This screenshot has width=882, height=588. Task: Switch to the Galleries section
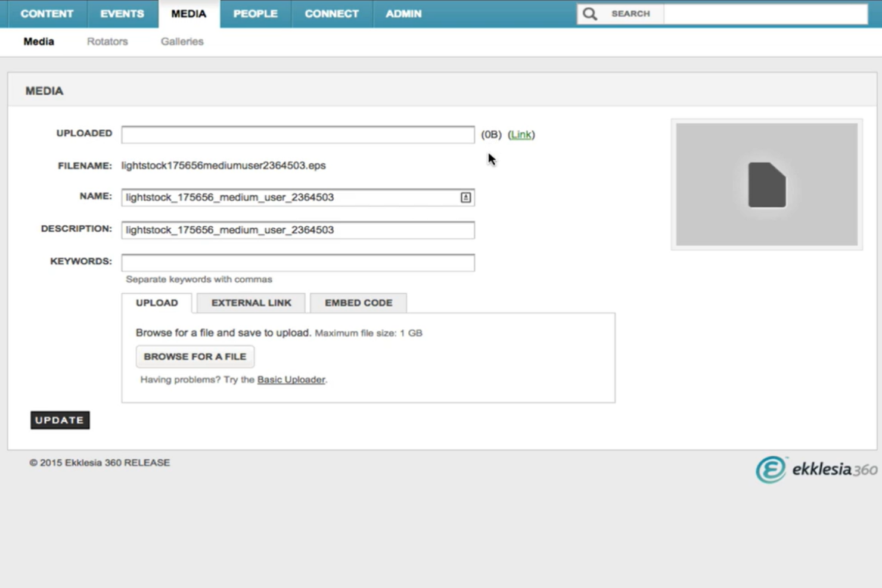[x=182, y=41]
